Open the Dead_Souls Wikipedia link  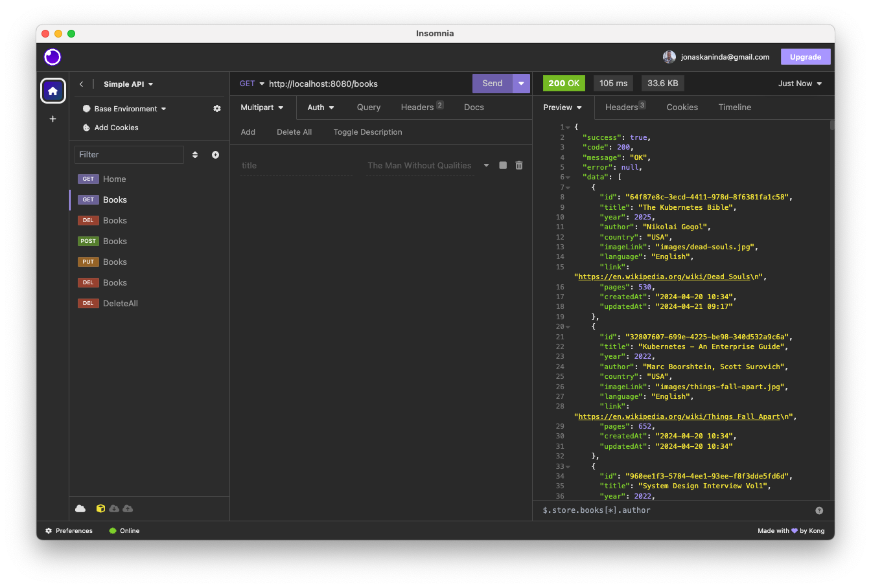(x=664, y=277)
